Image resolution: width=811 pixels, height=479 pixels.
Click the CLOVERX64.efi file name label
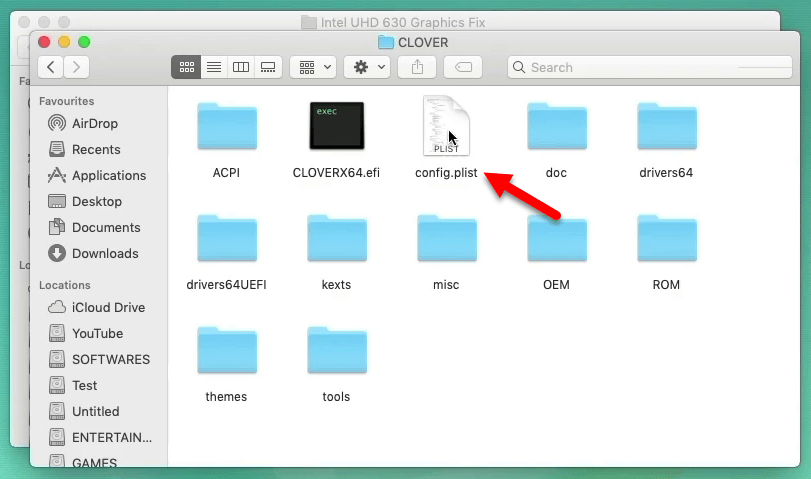click(x=336, y=173)
